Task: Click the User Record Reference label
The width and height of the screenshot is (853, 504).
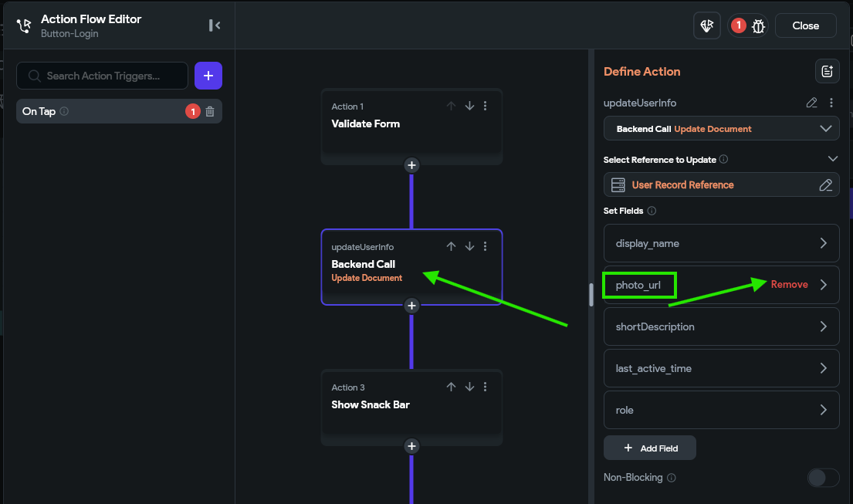Action: (682, 185)
